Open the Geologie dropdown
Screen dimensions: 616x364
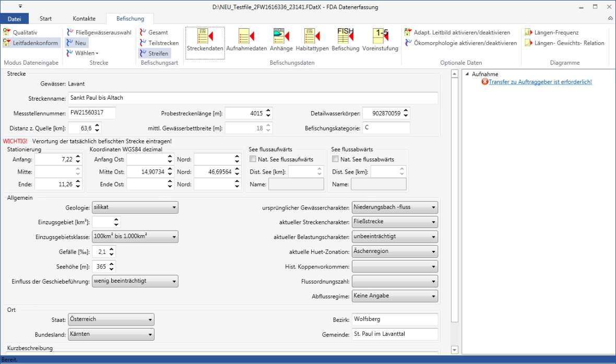point(135,207)
